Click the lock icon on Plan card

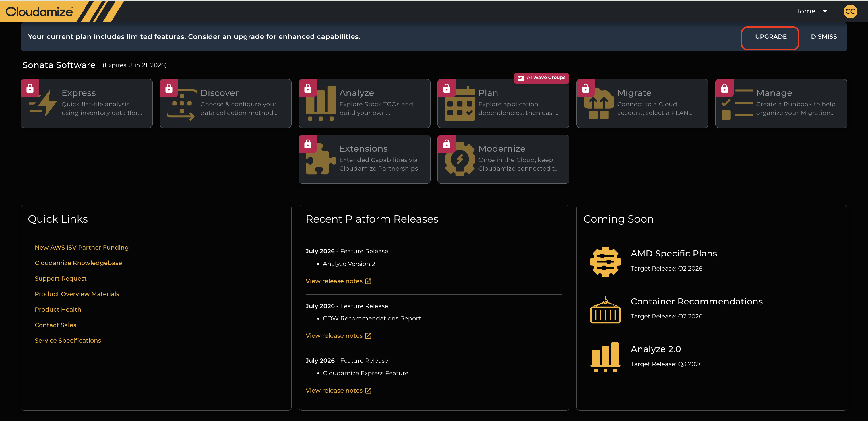[447, 88]
